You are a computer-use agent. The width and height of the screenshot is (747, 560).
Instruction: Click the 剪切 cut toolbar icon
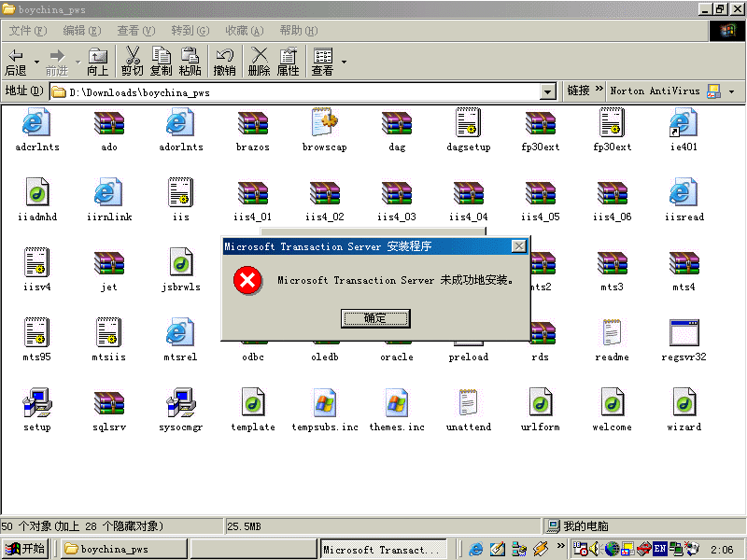pos(133,62)
